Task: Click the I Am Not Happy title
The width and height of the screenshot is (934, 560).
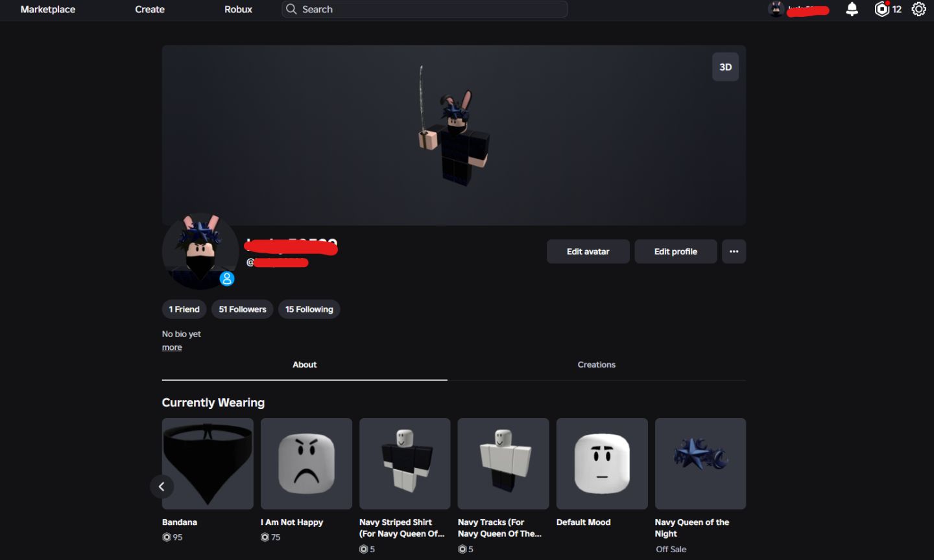Action: click(292, 522)
